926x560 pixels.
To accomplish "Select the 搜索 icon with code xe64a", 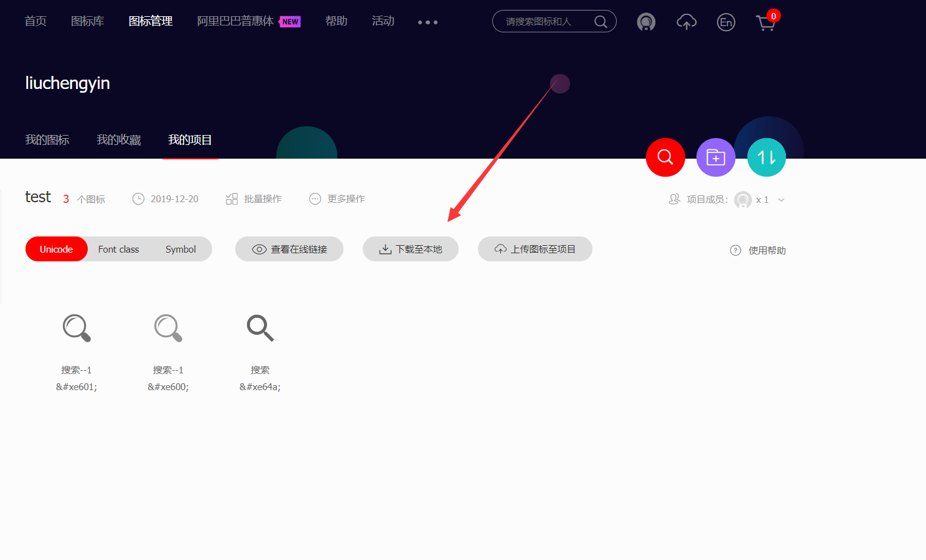I will click(x=260, y=328).
